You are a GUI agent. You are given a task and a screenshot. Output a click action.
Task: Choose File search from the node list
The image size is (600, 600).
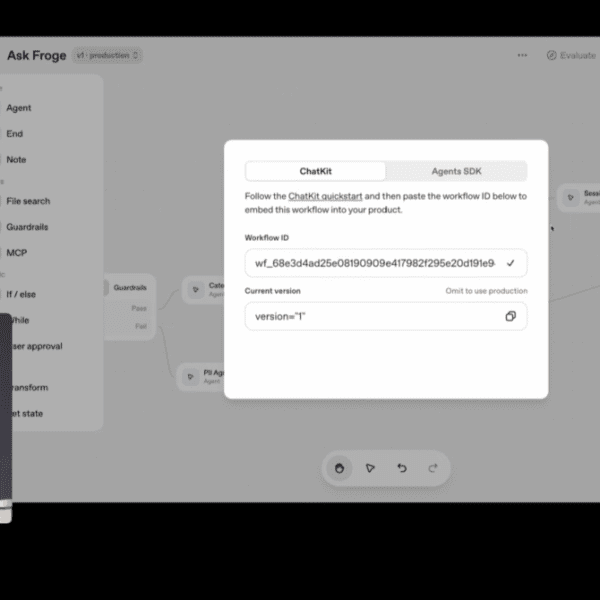28,201
